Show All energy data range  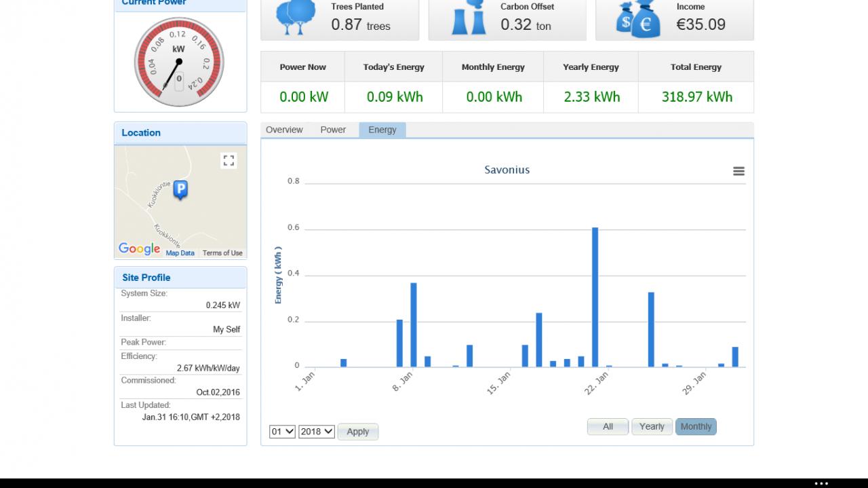608,426
